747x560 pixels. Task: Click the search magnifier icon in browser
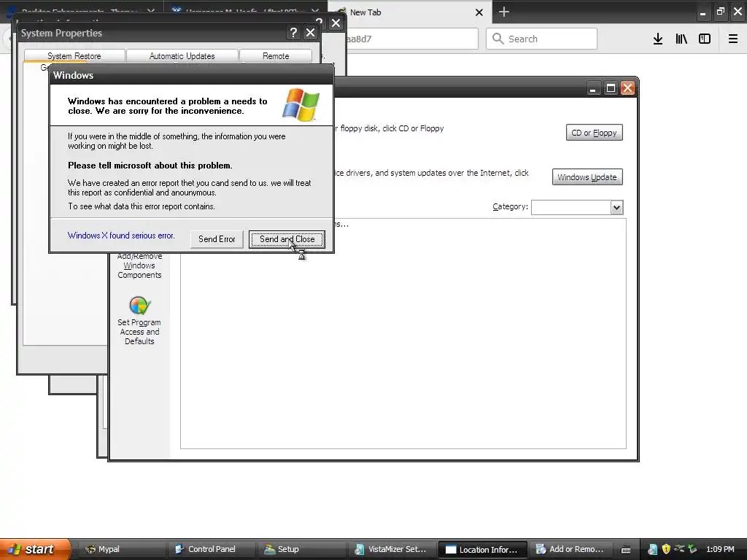click(498, 39)
